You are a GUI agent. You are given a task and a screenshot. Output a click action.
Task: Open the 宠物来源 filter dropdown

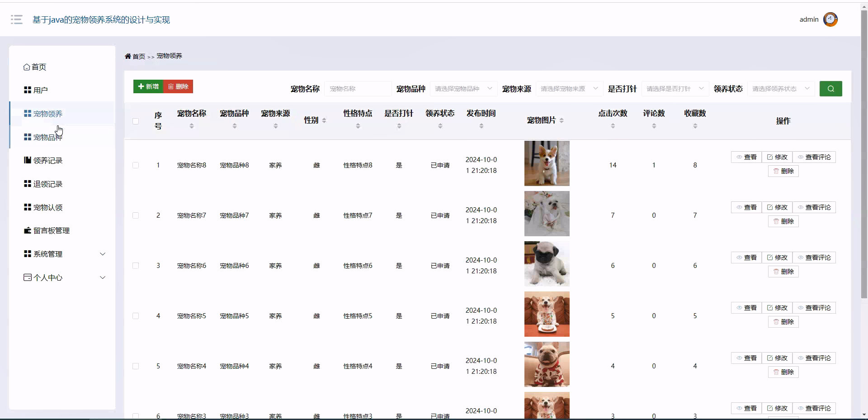click(569, 89)
